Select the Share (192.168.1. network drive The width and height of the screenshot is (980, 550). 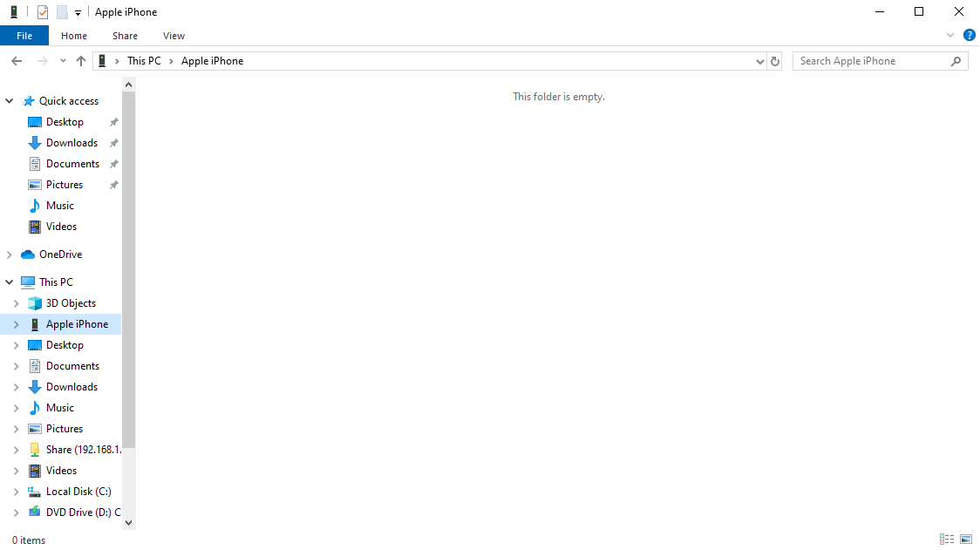coord(83,450)
